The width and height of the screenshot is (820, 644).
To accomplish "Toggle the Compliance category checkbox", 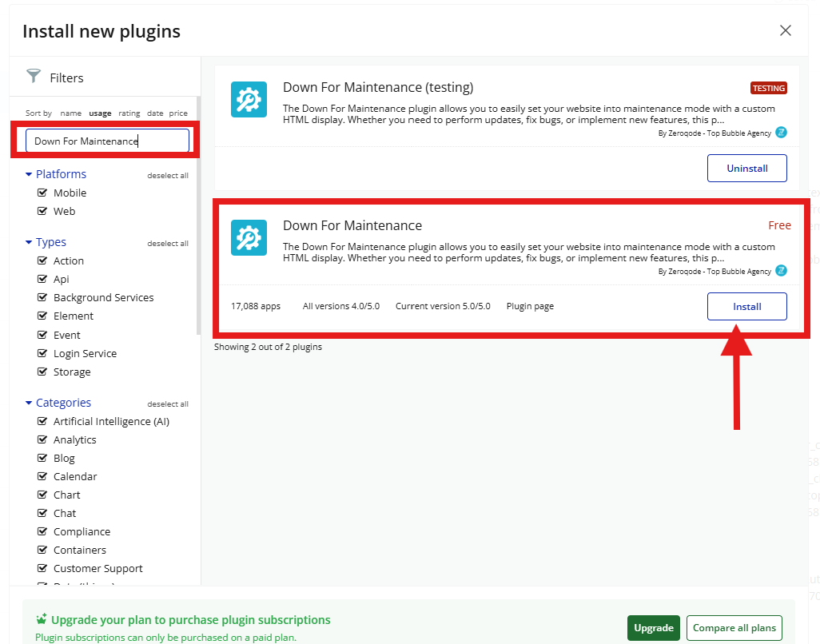I will [42, 531].
